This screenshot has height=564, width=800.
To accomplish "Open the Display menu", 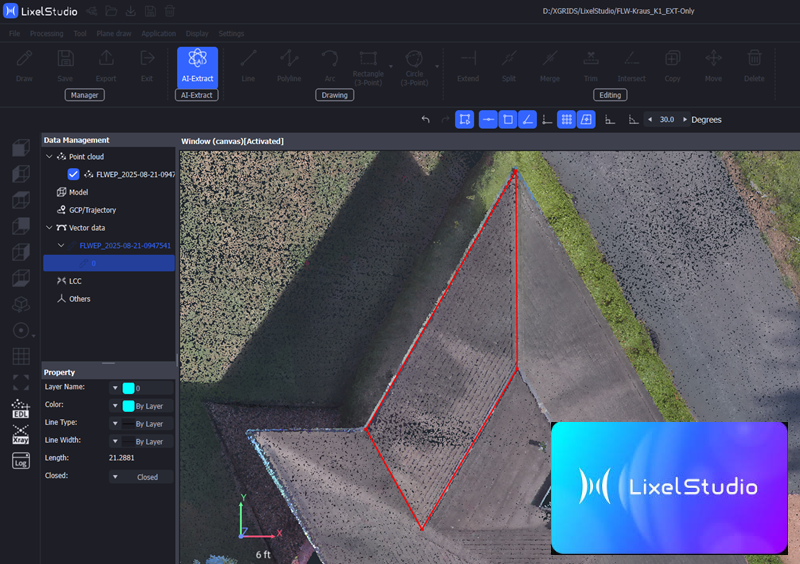I will coord(197,33).
